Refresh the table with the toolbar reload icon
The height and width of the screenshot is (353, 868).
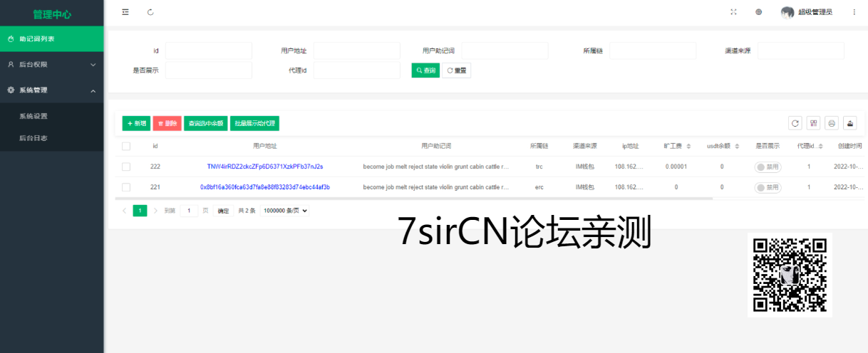795,123
